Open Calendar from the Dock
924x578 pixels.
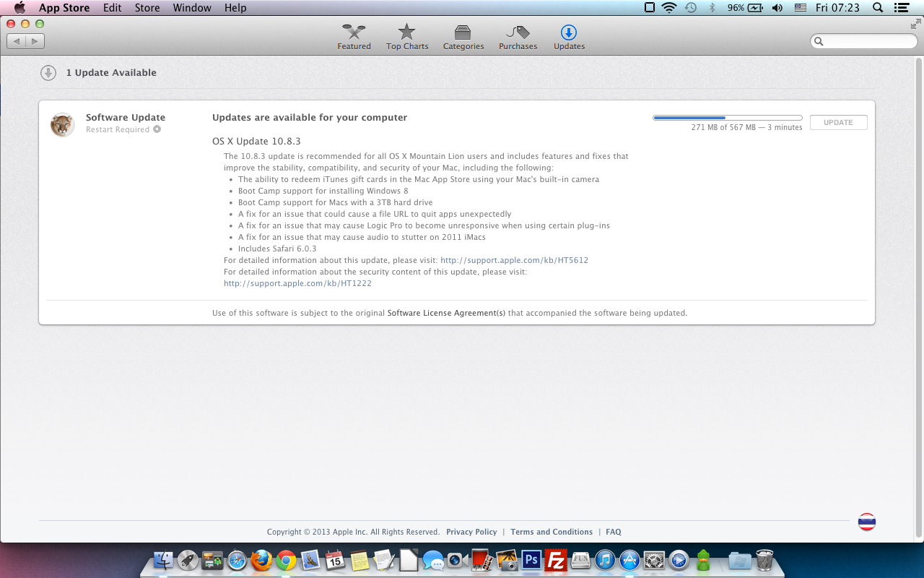[x=335, y=560]
